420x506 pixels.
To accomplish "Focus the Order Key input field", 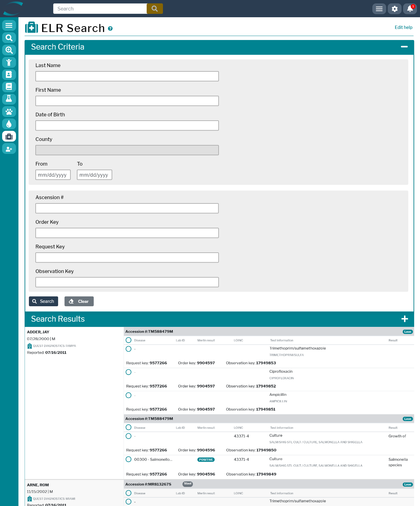I will point(127,233).
